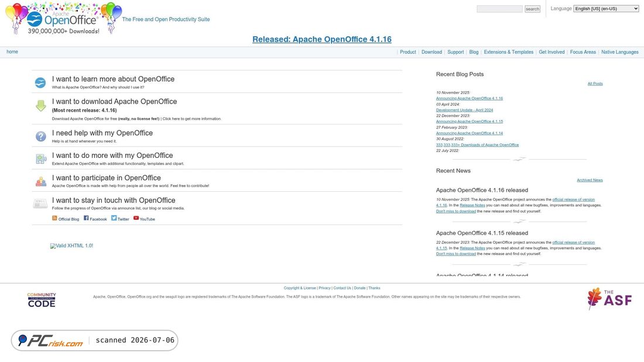Open the Focus Areas menu
The height and width of the screenshot is (362, 644).
pyautogui.click(x=583, y=52)
